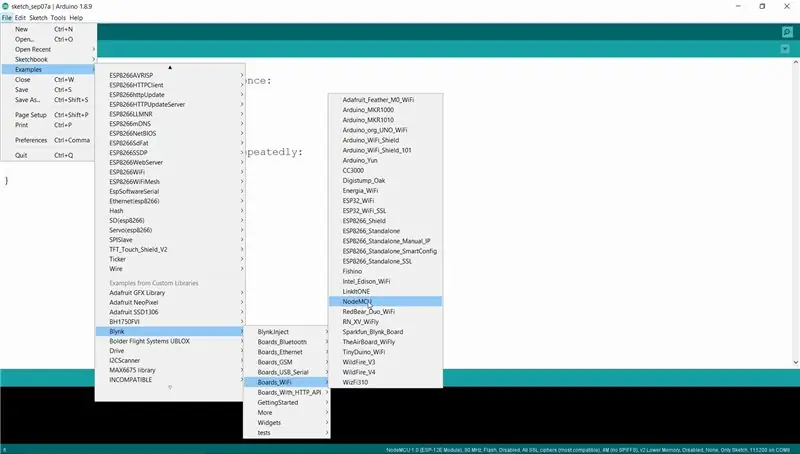Expand the ESP8266WiFiMesh examples
The image size is (800, 454).
click(170, 182)
